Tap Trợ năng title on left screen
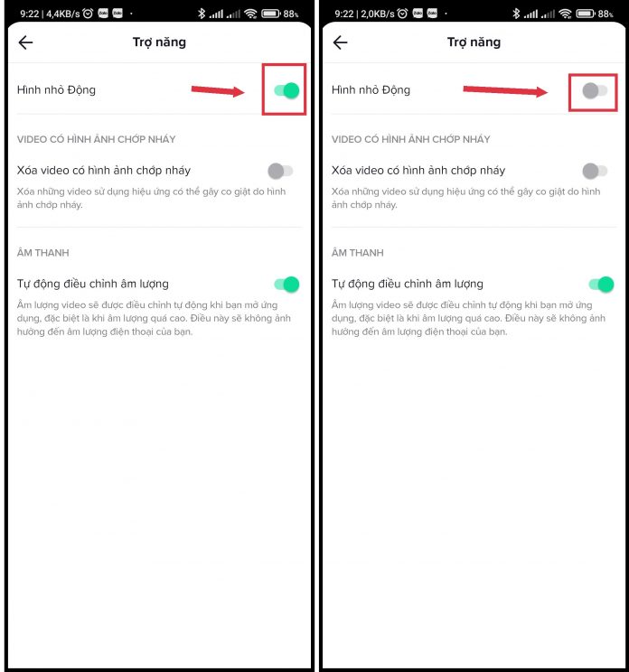 (x=159, y=42)
